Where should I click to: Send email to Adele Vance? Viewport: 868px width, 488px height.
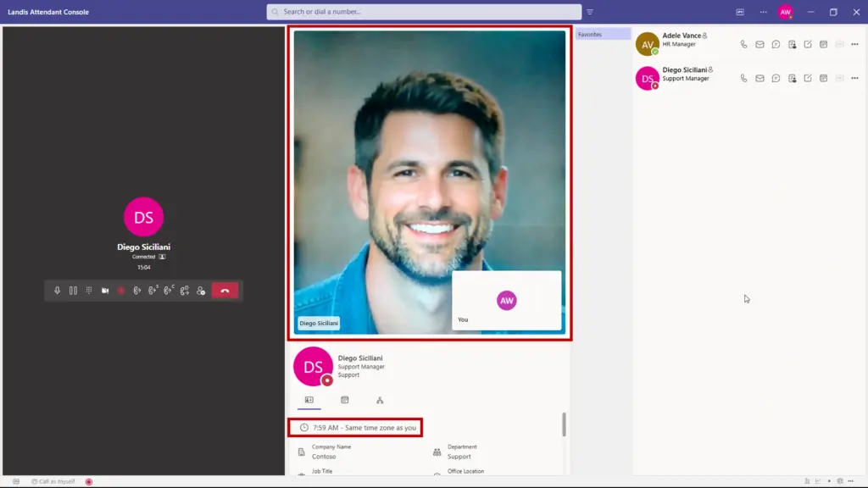coord(760,44)
